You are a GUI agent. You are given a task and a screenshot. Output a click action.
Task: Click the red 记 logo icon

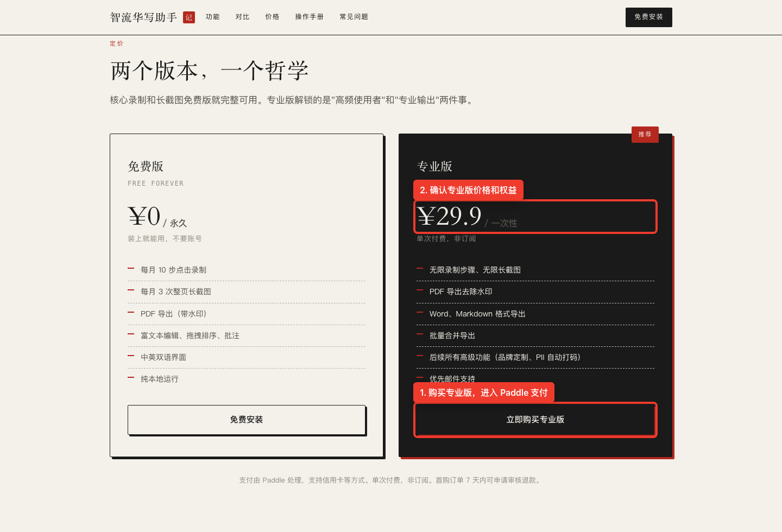coord(189,17)
